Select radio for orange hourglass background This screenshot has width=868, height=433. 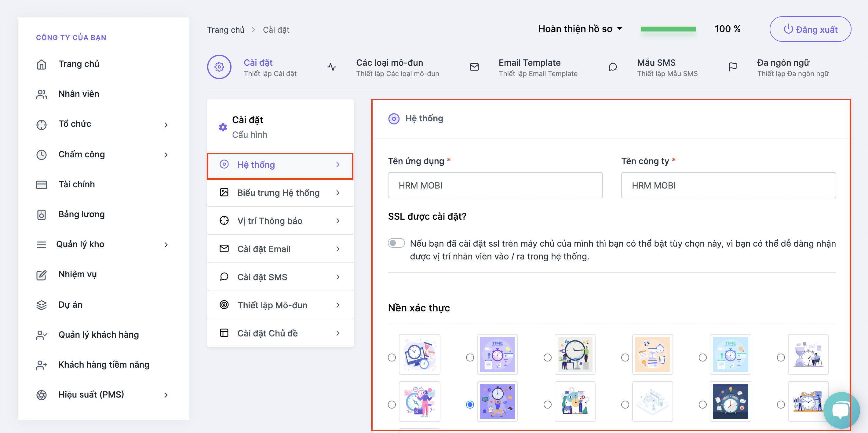(625, 358)
